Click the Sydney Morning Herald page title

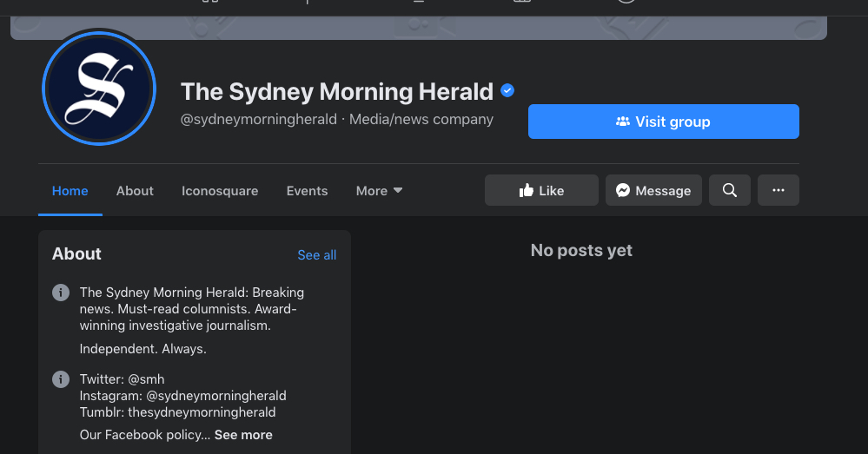336,91
